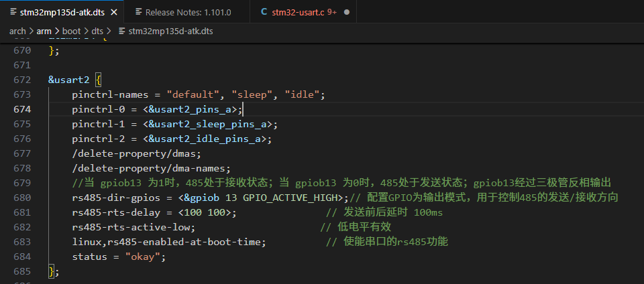Image resolution: width=644 pixels, height=284 pixels.
Task: Click the &usart2_idle_pins_a reference
Action: pos(205,139)
